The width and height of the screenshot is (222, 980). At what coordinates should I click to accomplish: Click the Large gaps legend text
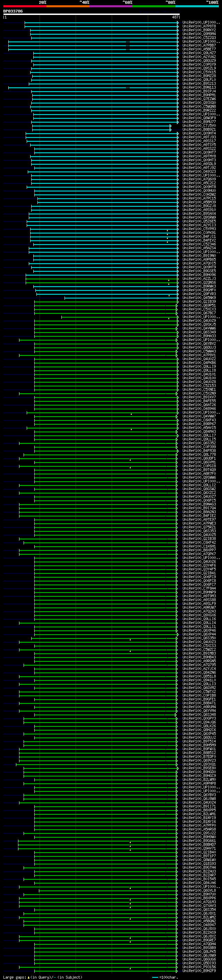point(43,977)
